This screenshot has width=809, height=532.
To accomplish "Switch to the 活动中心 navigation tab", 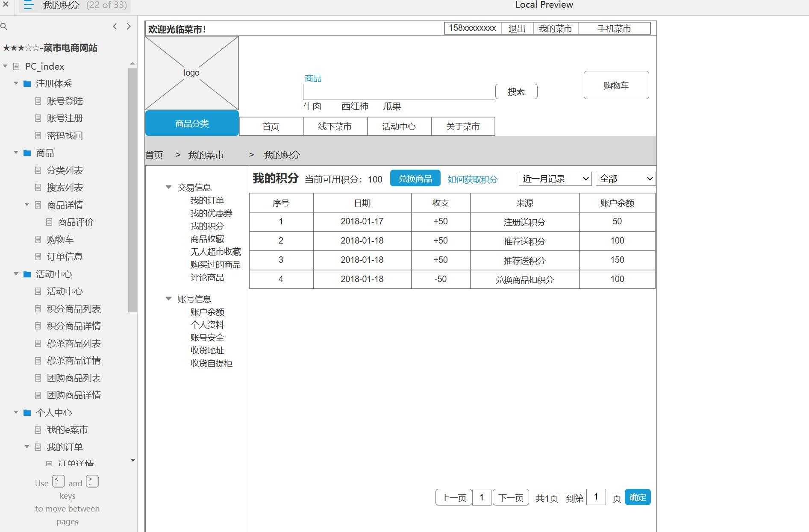I will (399, 126).
